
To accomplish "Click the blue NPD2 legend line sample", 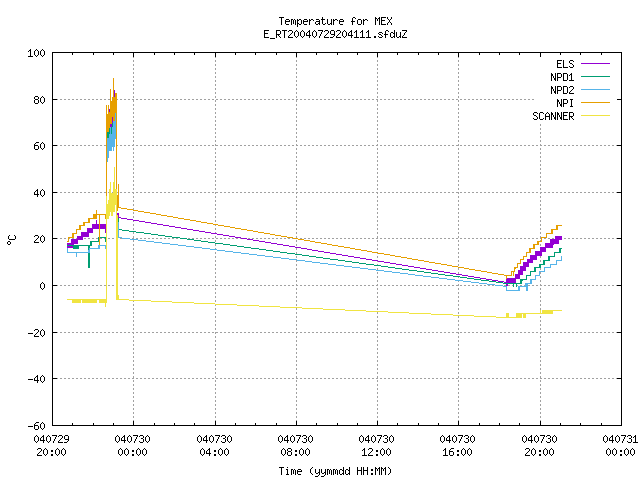I will click(x=596, y=90).
